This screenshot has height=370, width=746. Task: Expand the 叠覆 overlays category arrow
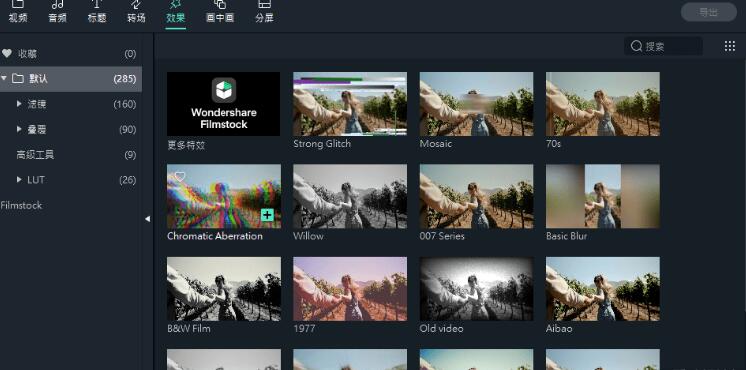coord(19,129)
